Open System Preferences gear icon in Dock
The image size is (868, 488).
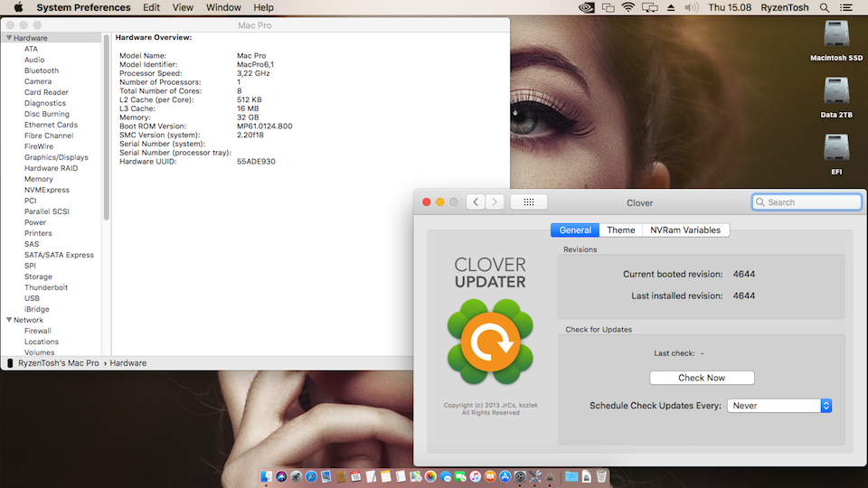pyautogui.click(x=520, y=476)
